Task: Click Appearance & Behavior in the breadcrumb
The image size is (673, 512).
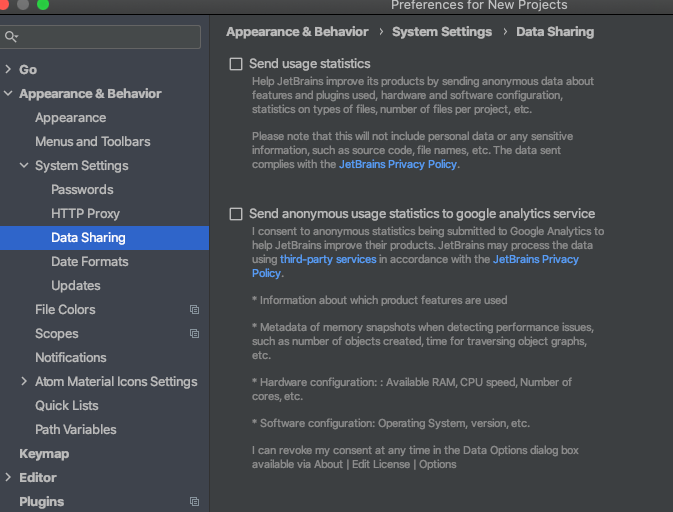Action: 297,32
